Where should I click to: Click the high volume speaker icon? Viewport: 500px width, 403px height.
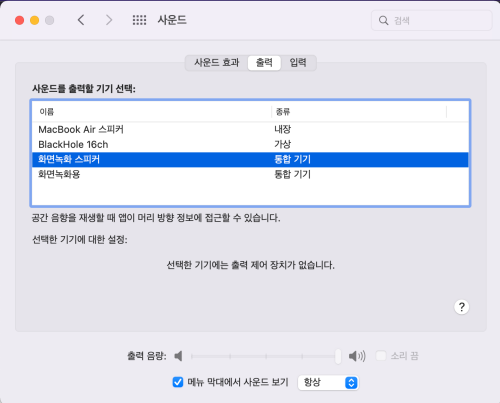[x=357, y=356]
